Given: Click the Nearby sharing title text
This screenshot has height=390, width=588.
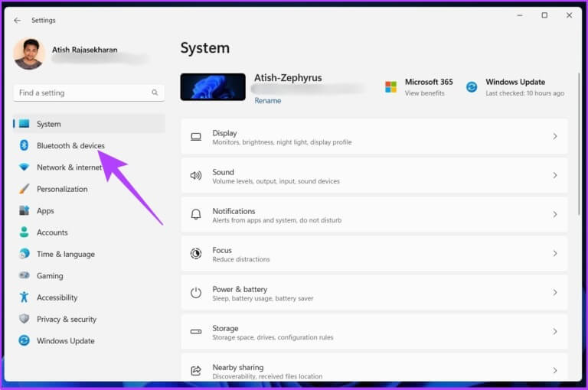Looking at the screenshot, I should click(x=238, y=367).
